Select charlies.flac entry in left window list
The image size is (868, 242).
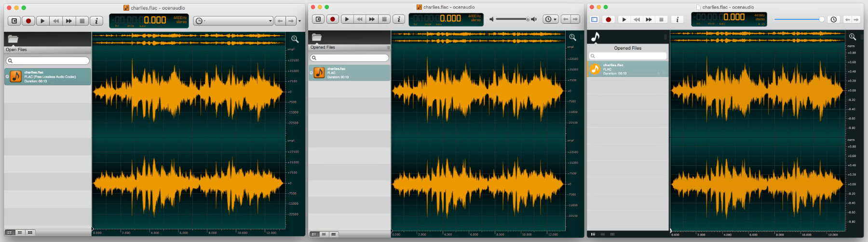pos(48,77)
